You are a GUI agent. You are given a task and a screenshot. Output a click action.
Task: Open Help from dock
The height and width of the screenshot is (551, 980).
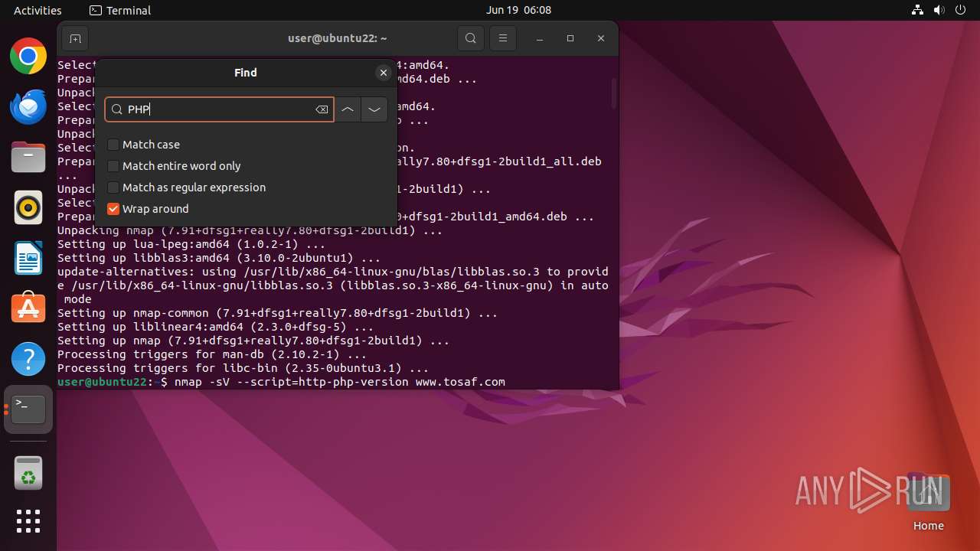pyautogui.click(x=28, y=359)
